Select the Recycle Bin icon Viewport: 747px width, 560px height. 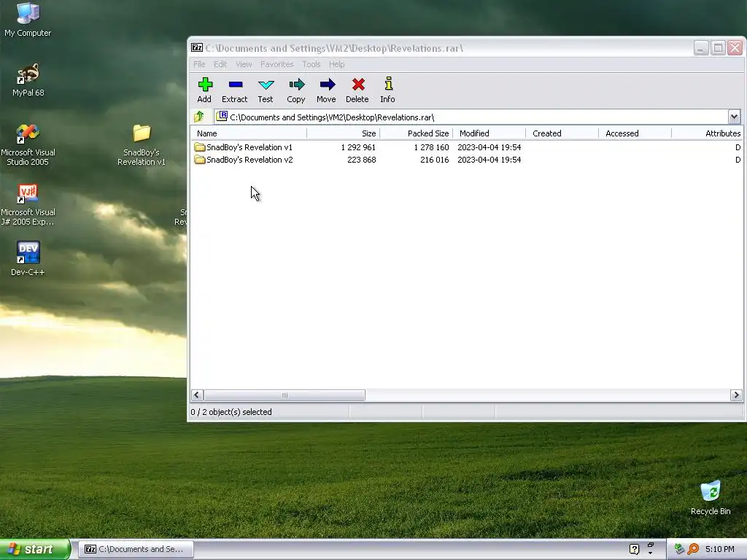[711, 498]
